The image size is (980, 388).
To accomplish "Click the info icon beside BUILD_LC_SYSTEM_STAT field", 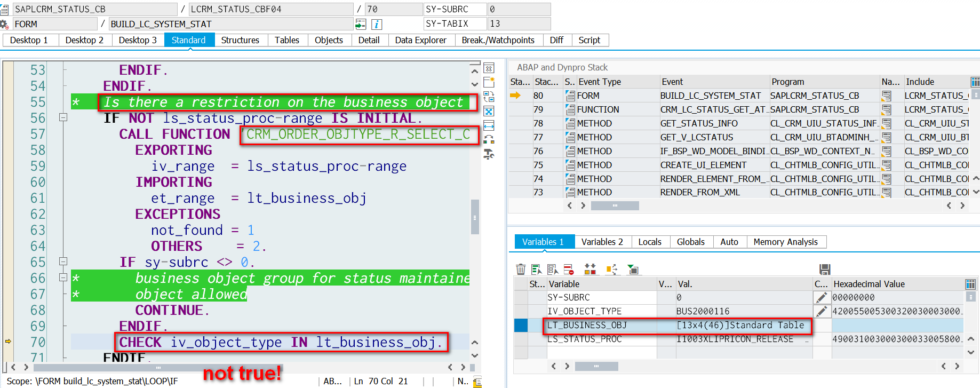I will pos(377,24).
